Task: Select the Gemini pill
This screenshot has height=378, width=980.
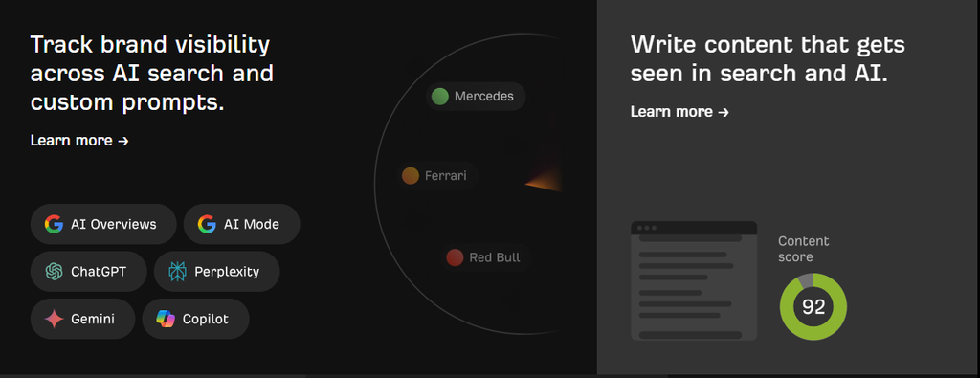Action: point(82,319)
